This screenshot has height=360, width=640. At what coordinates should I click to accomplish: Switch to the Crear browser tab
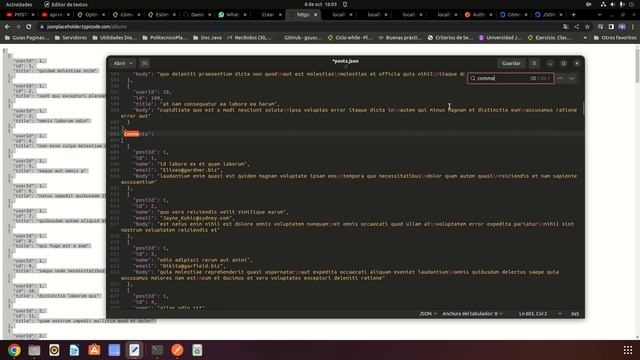pos(267,14)
